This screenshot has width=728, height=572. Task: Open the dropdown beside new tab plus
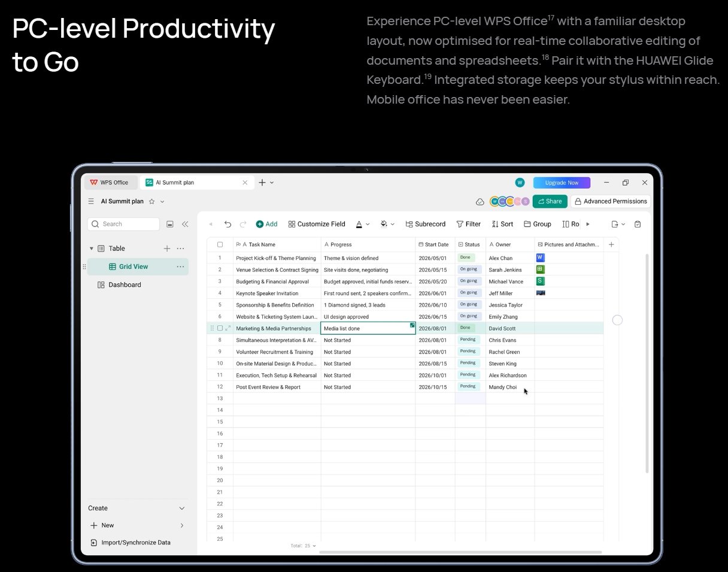click(x=272, y=183)
